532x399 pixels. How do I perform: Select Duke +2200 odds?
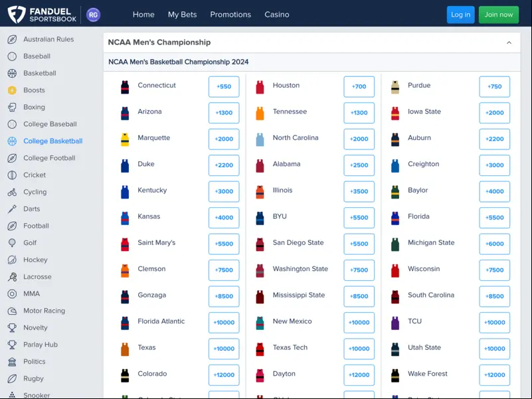[224, 165]
